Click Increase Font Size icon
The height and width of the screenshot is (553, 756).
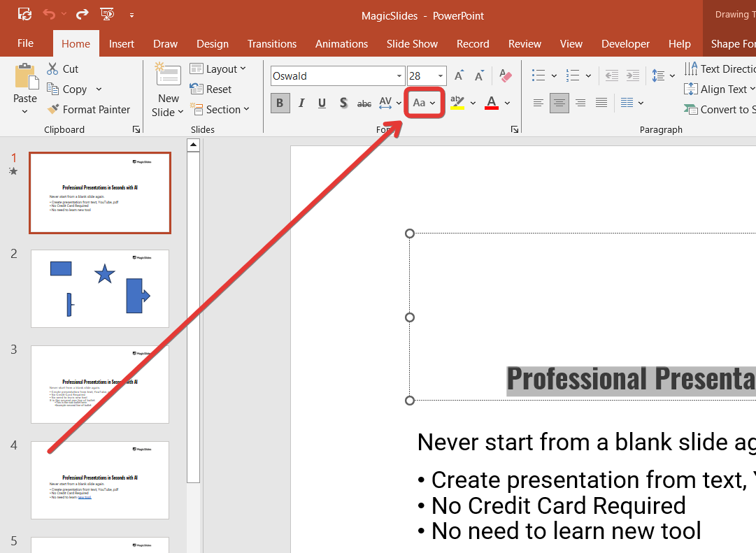[x=459, y=76]
